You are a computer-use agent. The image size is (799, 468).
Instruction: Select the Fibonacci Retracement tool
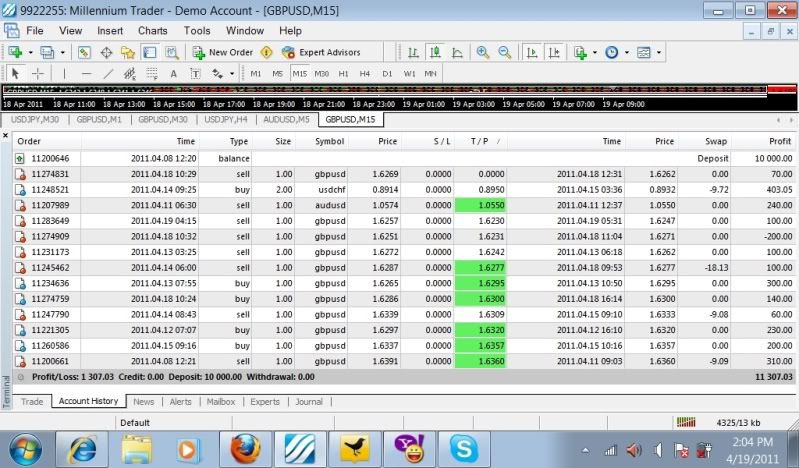[152, 73]
